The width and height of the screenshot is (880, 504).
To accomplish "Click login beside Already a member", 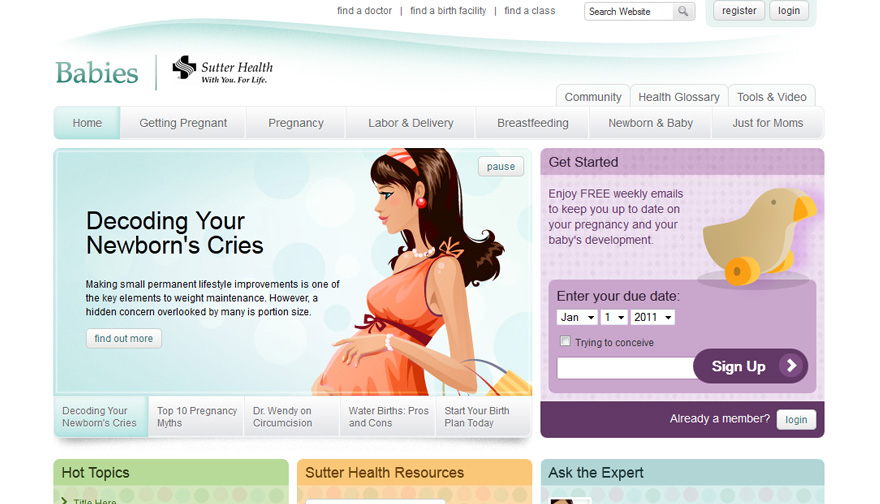I will [796, 419].
